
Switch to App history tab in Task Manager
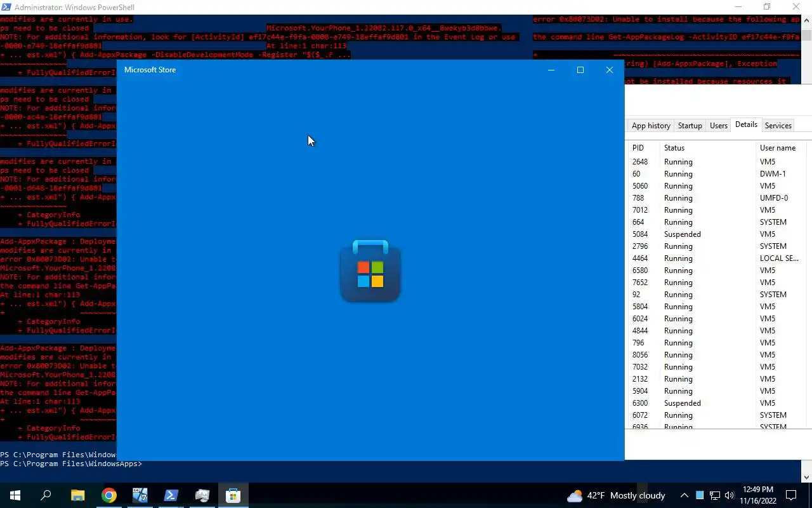(651, 126)
